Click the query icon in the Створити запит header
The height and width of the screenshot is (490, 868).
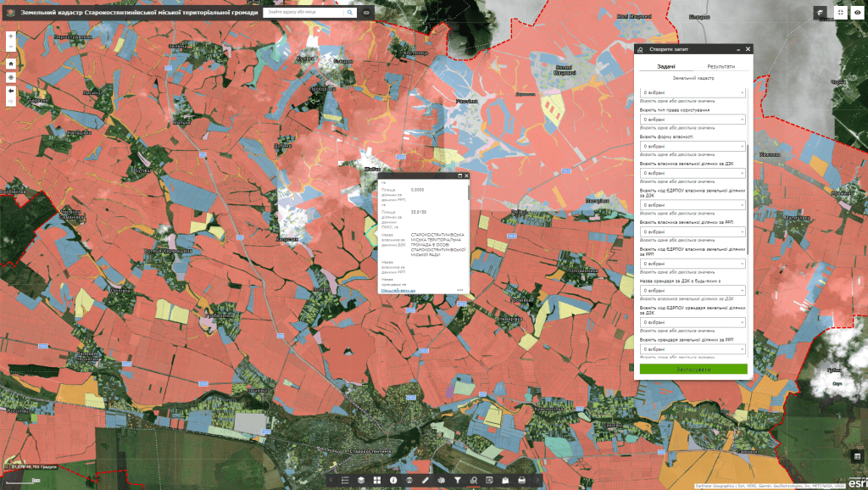pos(641,49)
